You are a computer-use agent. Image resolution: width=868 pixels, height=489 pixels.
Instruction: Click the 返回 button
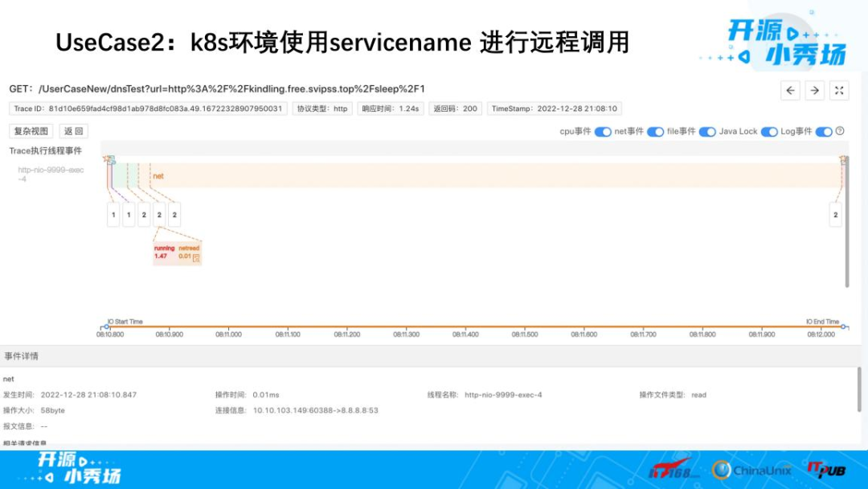point(73,131)
